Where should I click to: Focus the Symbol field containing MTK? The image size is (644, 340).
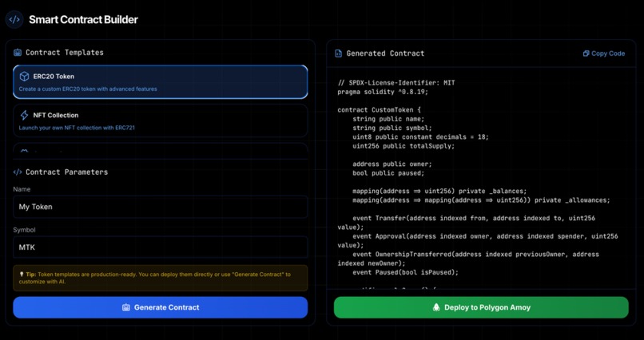pos(160,247)
